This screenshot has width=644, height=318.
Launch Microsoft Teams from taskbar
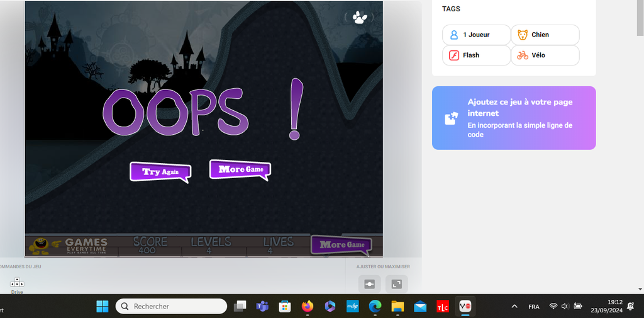tap(262, 306)
